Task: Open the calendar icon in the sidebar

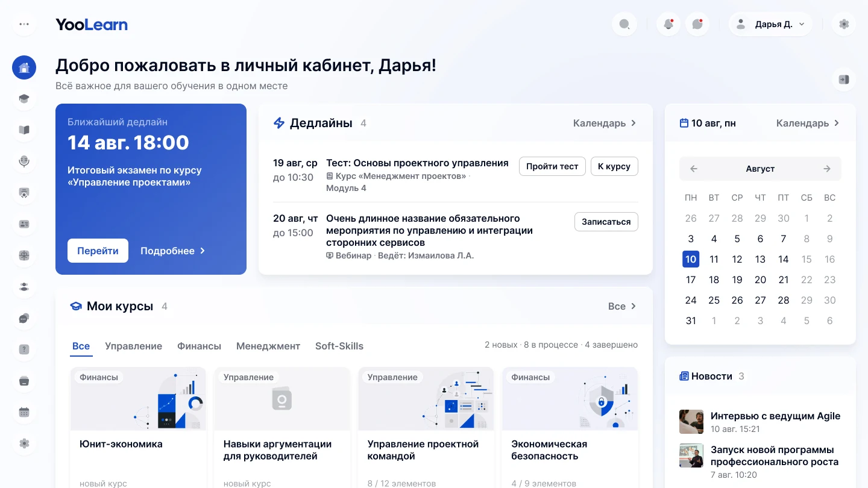Action: (x=24, y=412)
